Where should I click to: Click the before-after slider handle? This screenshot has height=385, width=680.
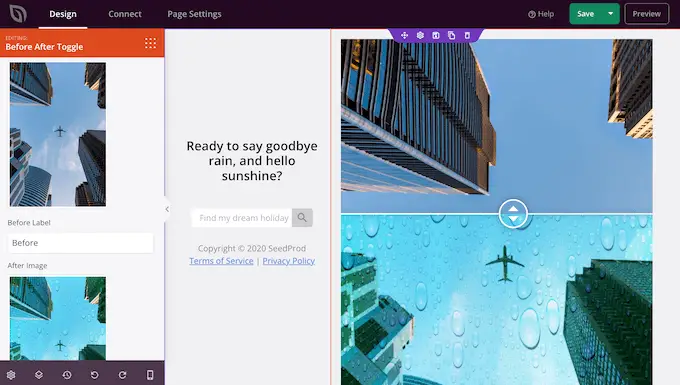tap(513, 214)
